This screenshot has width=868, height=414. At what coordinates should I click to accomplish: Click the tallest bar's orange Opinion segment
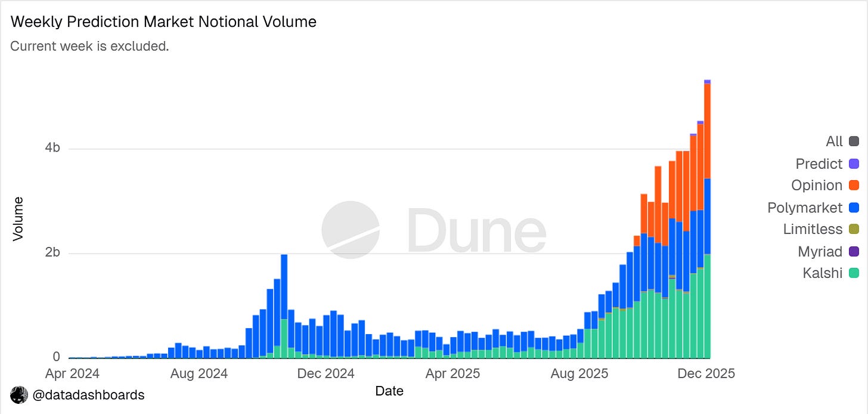pyautogui.click(x=707, y=131)
